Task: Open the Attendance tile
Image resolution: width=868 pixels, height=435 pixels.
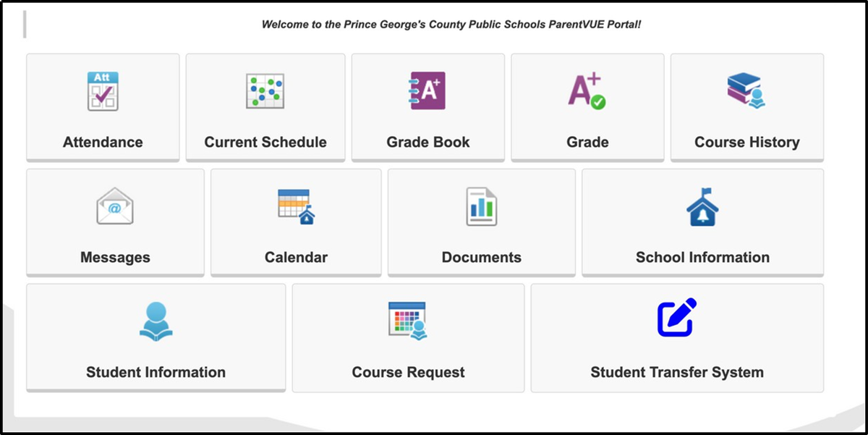Action: click(102, 106)
